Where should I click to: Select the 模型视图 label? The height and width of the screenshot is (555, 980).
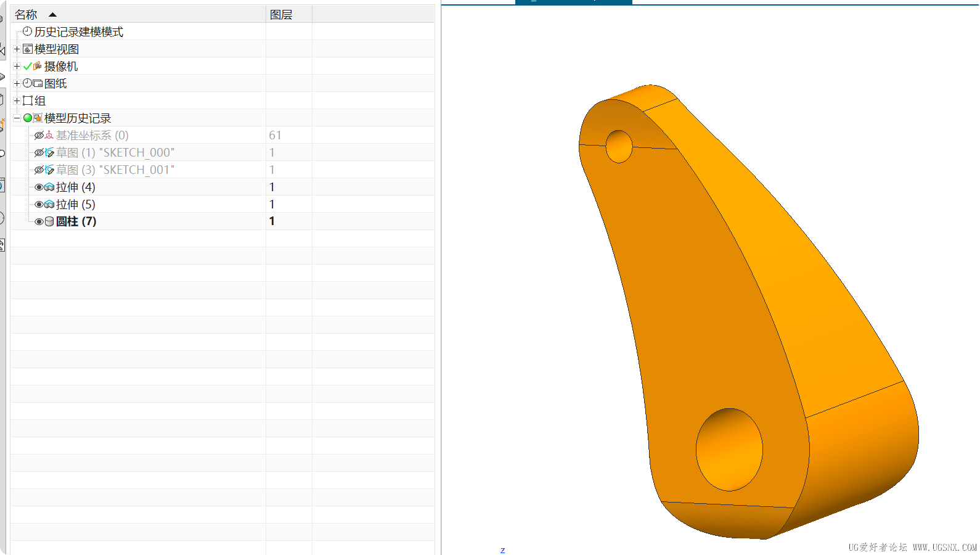point(57,49)
